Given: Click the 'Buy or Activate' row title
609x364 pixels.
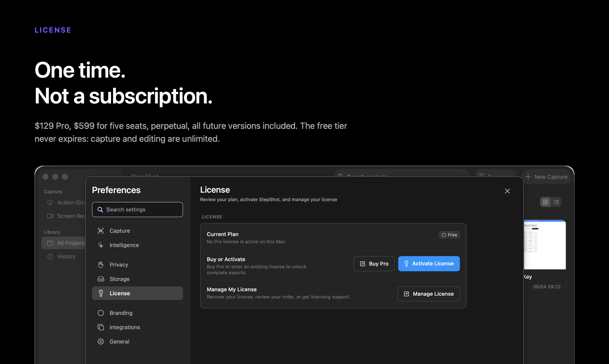Looking at the screenshot, I should (226, 259).
